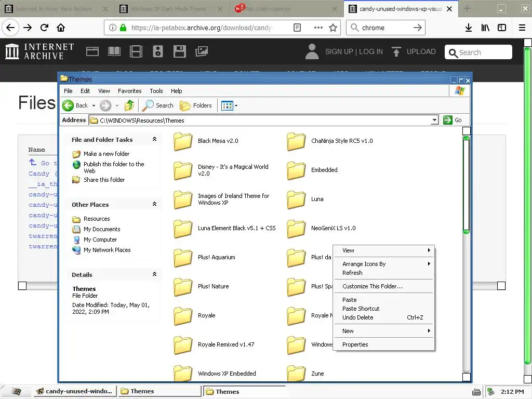
Task: Click the Explorer vertical scrollbar thumb
Action: point(466,185)
